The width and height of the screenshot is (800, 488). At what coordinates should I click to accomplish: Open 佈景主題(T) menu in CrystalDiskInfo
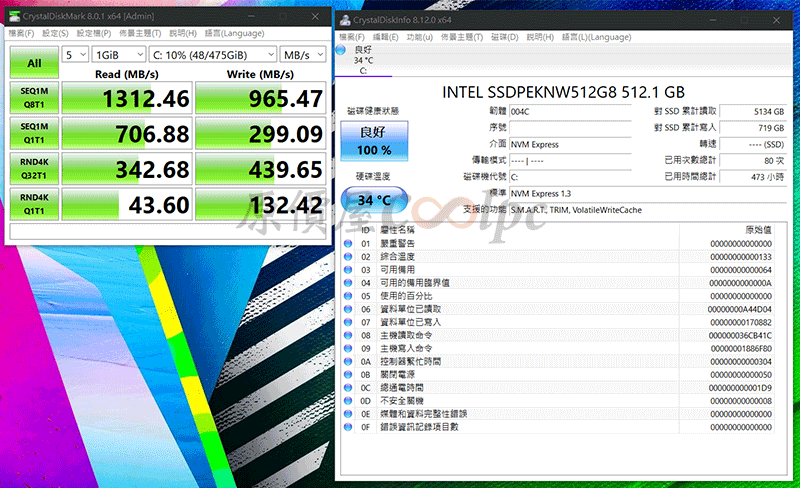(x=462, y=37)
